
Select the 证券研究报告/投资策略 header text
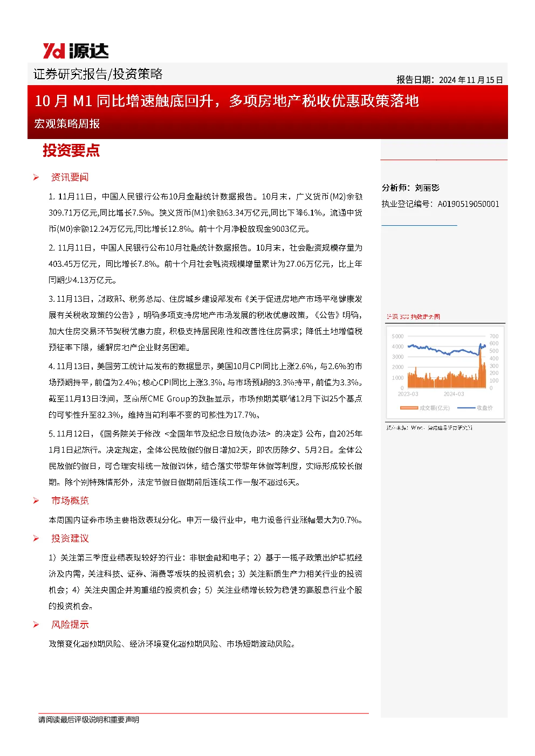(x=98, y=74)
